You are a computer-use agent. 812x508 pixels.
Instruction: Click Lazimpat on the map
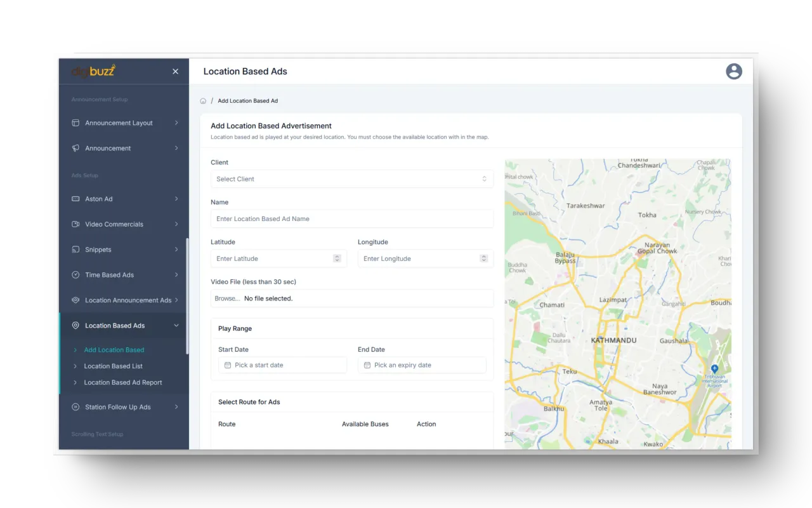coord(613,300)
